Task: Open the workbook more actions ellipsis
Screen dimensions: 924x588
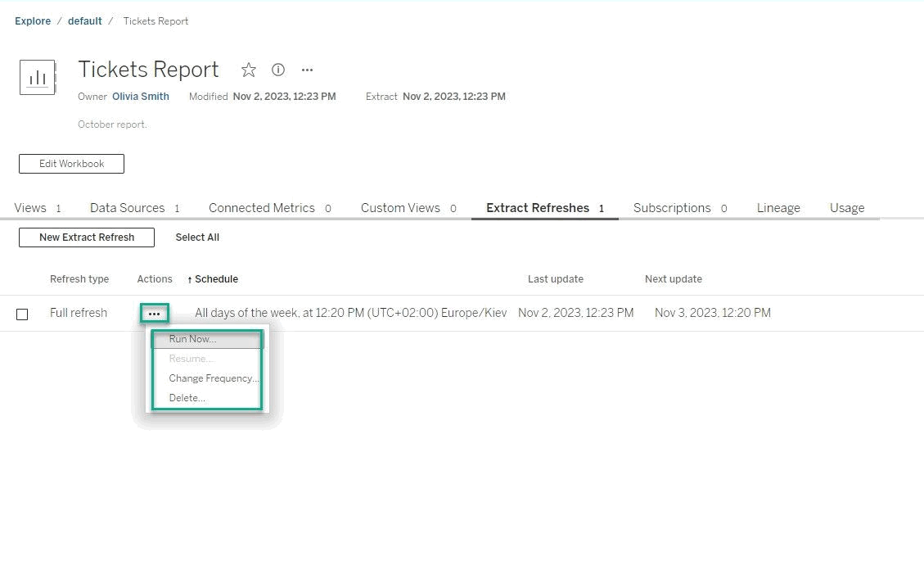Action: point(307,70)
